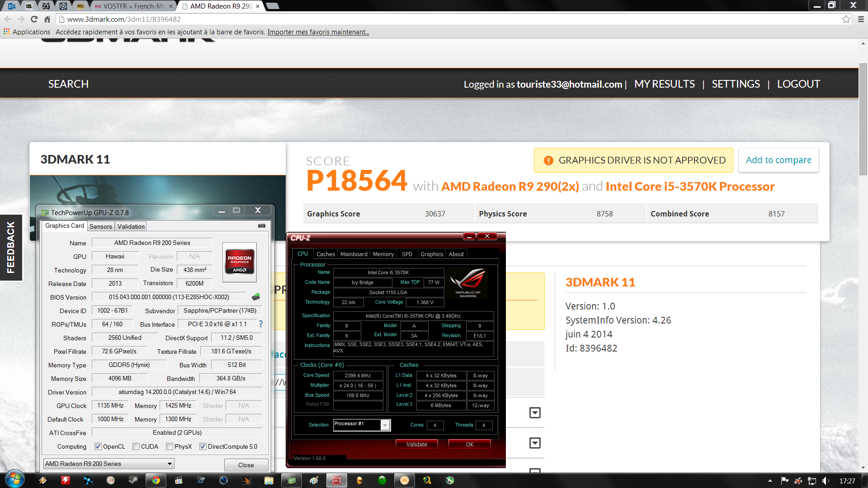
Task: Switch to the pinned Outlook tab
Action: coord(12,6)
